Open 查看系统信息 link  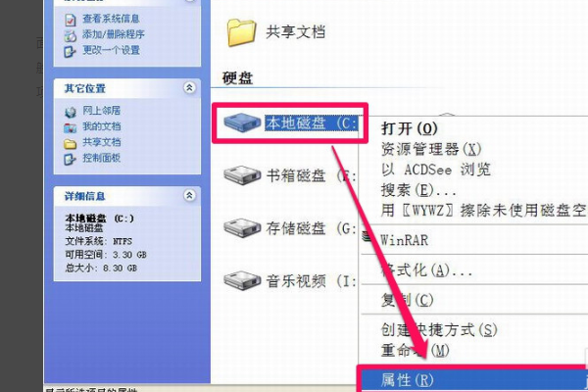111,19
